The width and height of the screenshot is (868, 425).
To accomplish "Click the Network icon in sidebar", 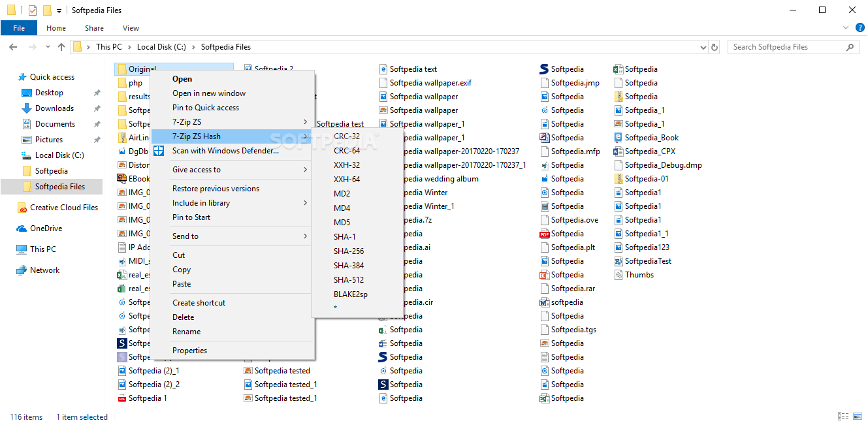I will point(22,270).
